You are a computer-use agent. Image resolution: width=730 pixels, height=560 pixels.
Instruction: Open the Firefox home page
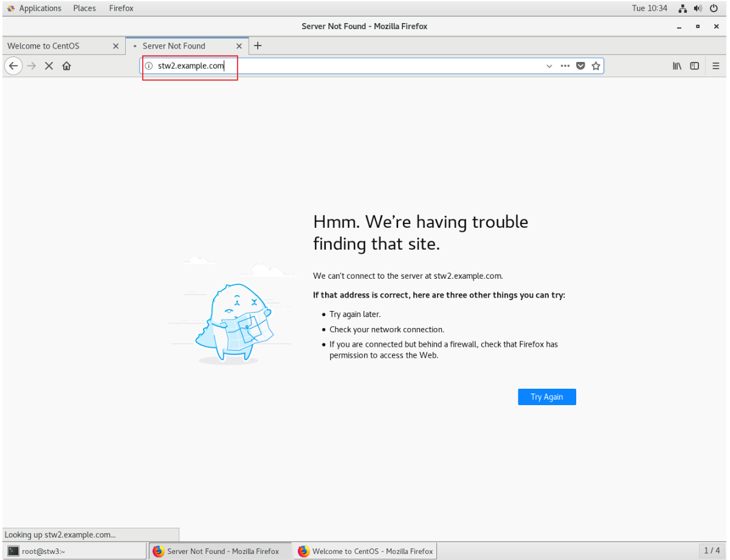point(66,66)
